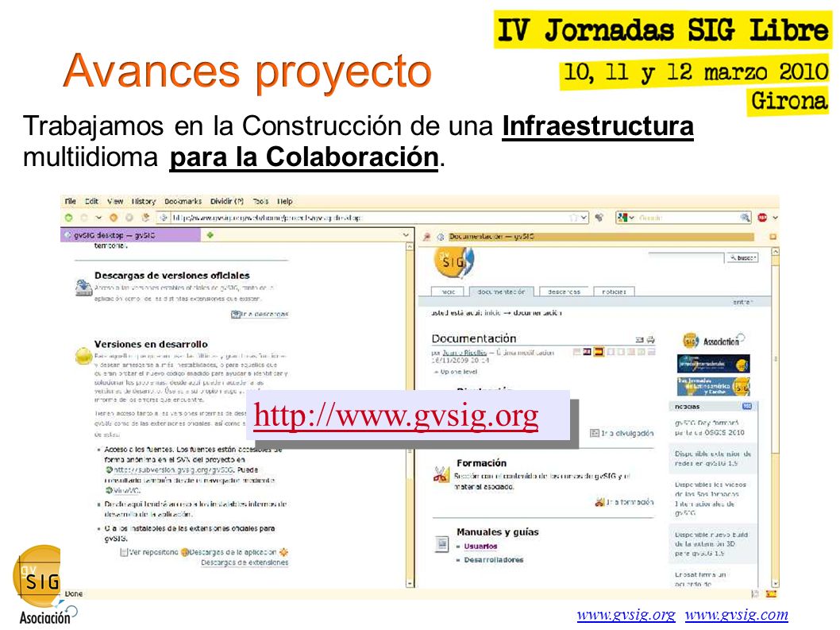Click the Formación scissors icon
This screenshot has width=840, height=630.
[441, 474]
